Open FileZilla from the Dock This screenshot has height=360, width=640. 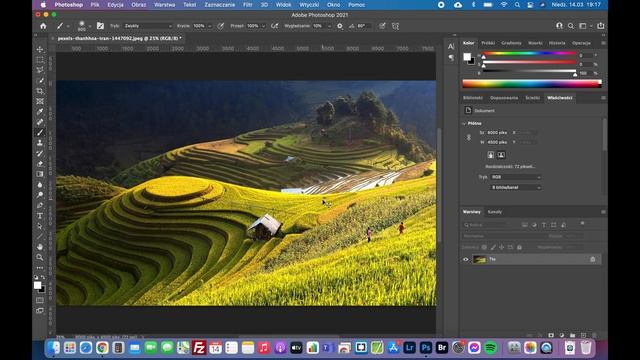(x=199, y=348)
